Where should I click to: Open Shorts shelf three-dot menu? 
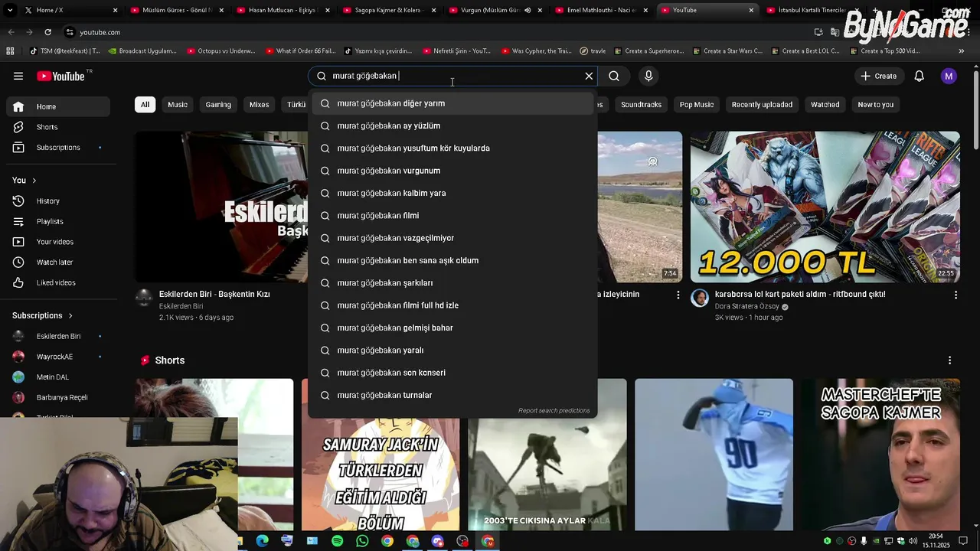[949, 360]
